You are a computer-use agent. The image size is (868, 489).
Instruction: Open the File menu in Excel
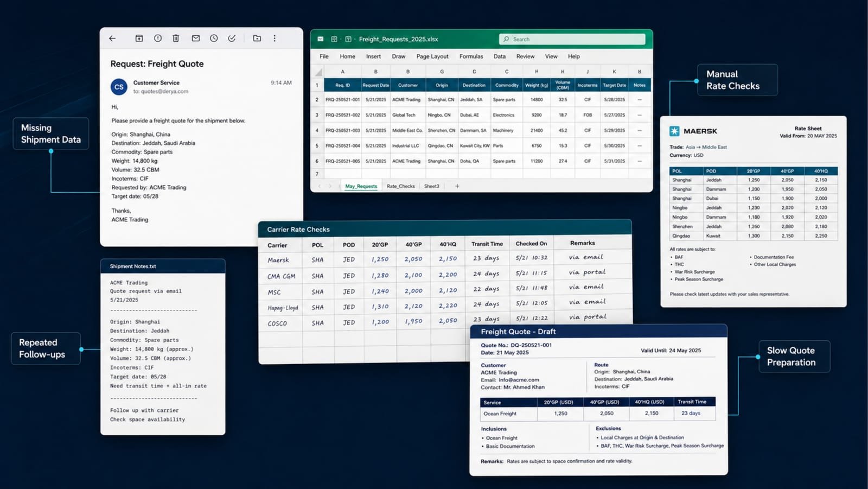324,56
